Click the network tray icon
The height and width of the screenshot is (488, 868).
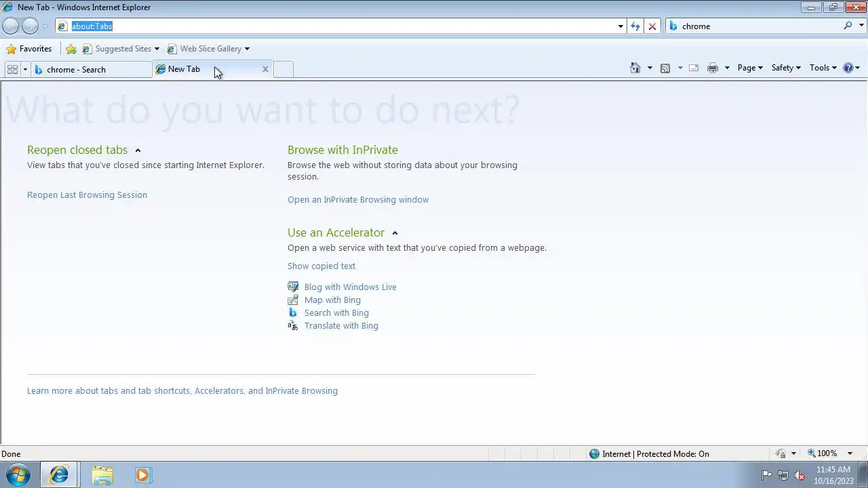(783, 475)
